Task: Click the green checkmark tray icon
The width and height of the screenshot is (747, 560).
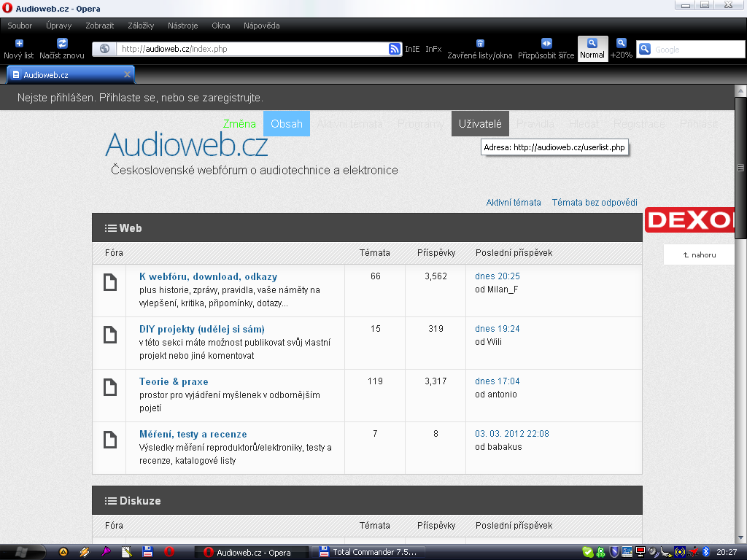Action: 588,553
